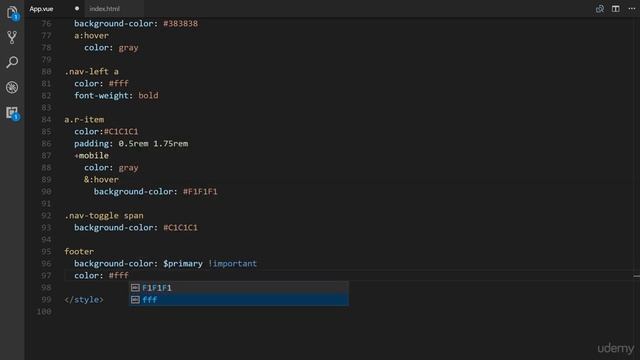640x360 pixels.
Task: Open the Source Control view
Action: pos(12,38)
